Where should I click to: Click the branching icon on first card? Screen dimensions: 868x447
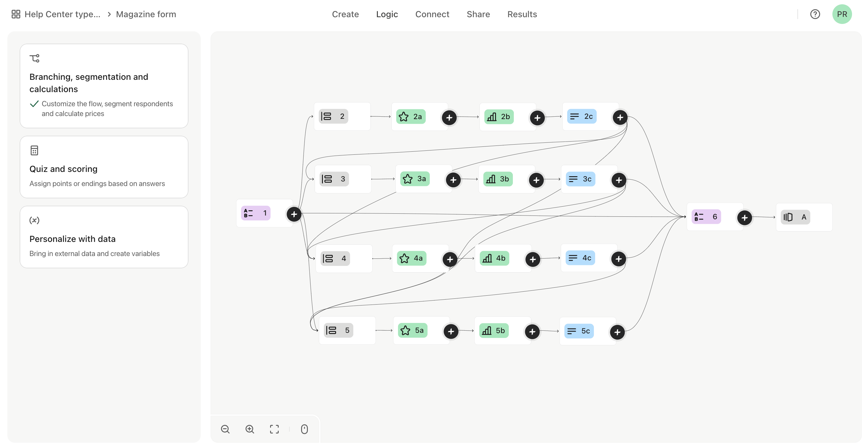(x=34, y=58)
